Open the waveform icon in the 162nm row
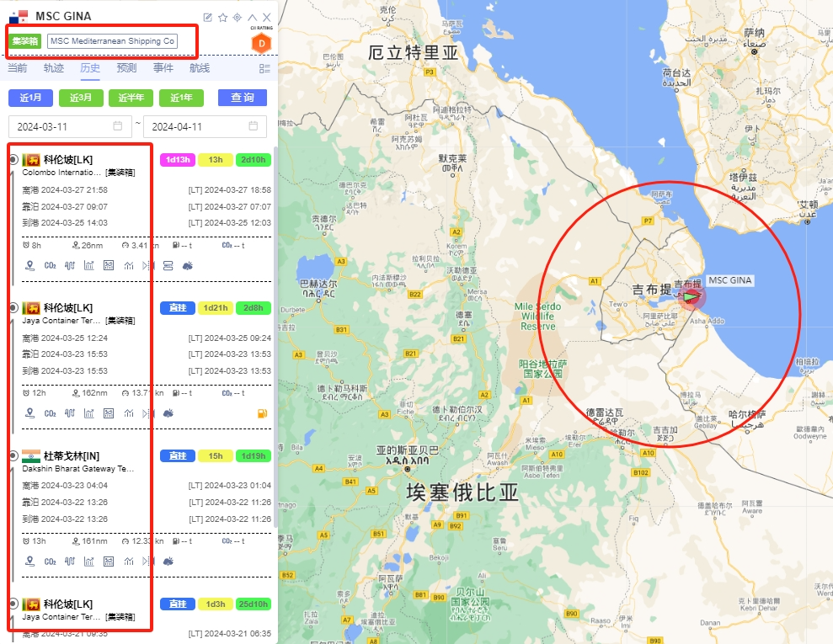The height and width of the screenshot is (644, 833). tap(70, 413)
